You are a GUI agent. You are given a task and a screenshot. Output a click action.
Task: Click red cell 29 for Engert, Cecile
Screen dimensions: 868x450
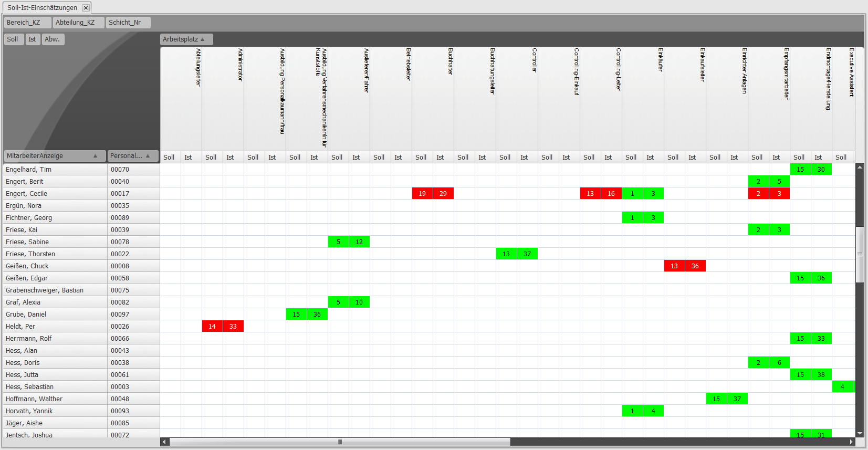tap(443, 194)
